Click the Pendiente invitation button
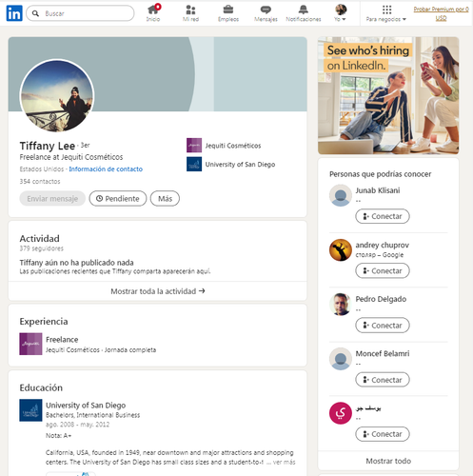Image resolution: width=473 pixels, height=476 pixels. click(118, 199)
